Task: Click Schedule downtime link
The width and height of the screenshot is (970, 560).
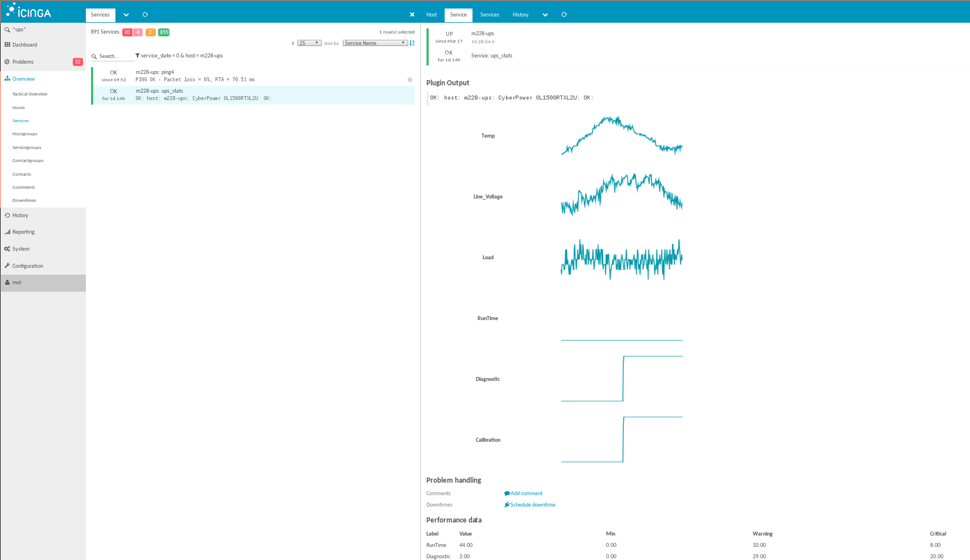Action: 530,505
